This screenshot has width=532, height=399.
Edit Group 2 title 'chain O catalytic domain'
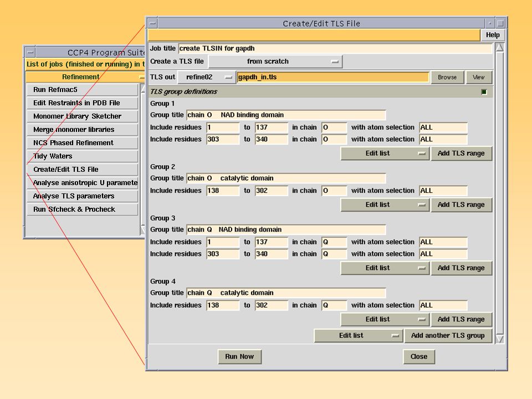(x=287, y=178)
